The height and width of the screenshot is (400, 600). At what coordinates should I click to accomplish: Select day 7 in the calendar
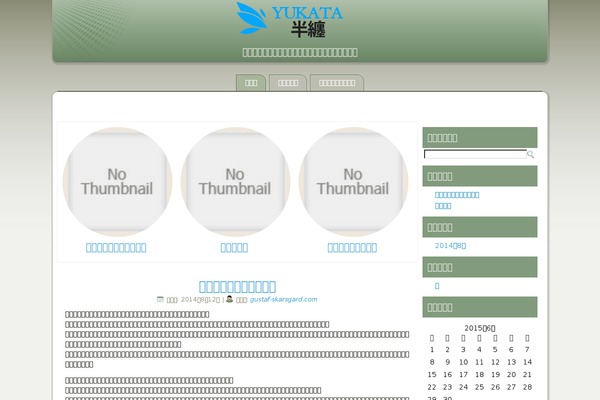pyautogui.click(x=527, y=349)
